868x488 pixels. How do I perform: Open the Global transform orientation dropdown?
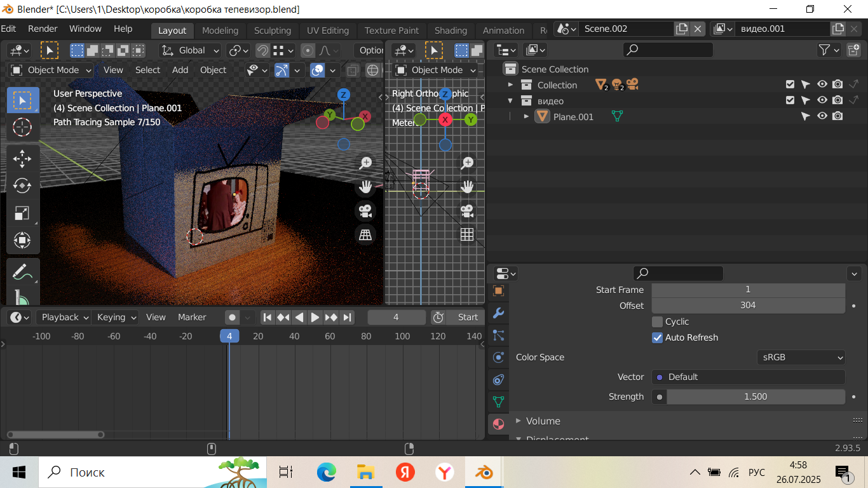(x=191, y=50)
